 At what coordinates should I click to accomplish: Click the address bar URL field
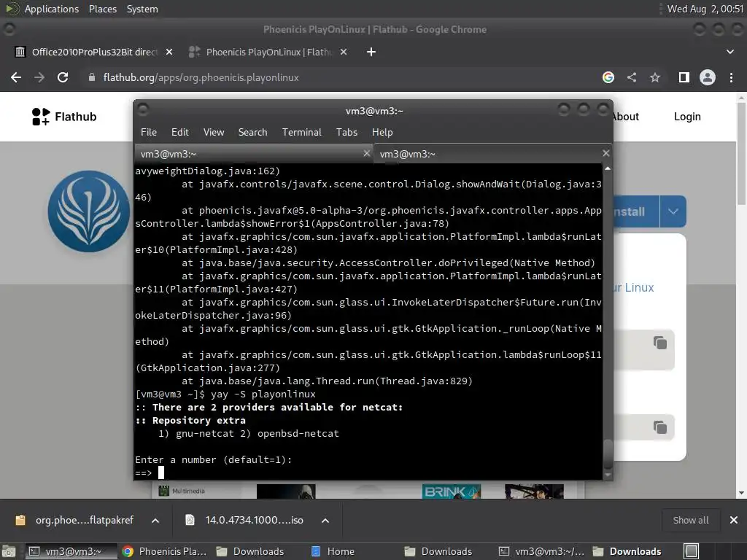(x=343, y=77)
